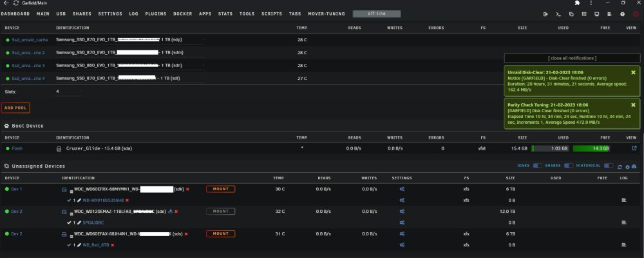Open the Slots count dropdown
This screenshot has height=258, width=644.
(68, 92)
